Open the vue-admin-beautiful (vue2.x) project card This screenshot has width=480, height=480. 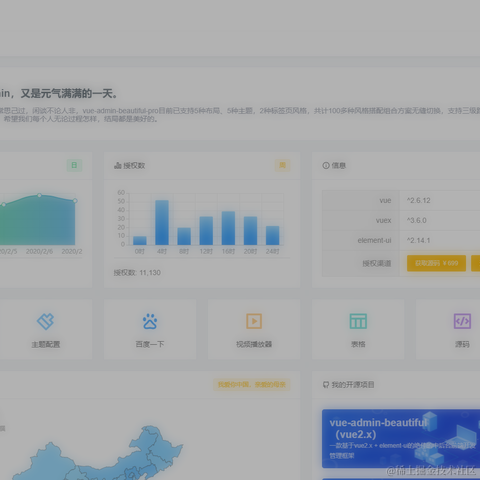[401, 439]
